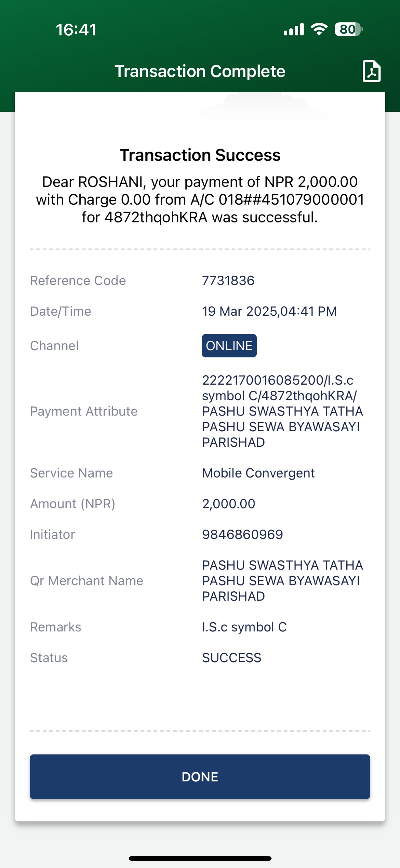
Task: Tap the Transaction Success heading
Action: (x=200, y=155)
